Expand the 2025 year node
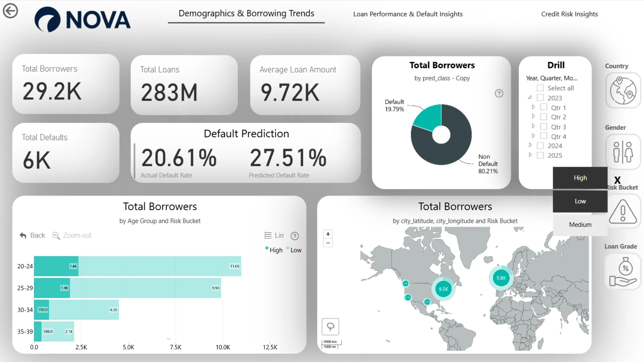 click(530, 155)
